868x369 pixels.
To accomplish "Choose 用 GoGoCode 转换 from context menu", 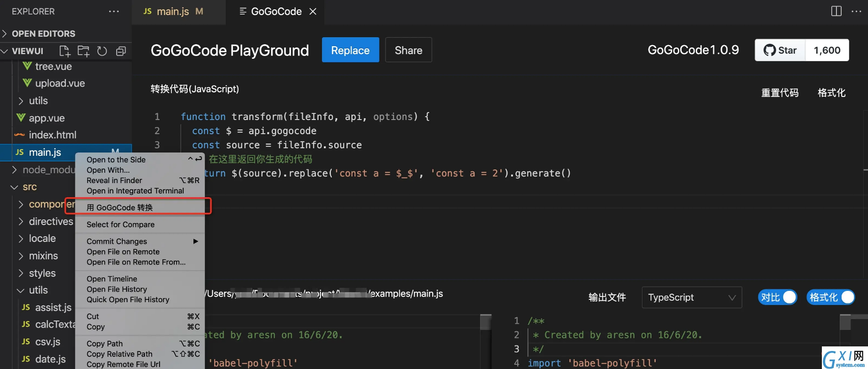I will click(140, 208).
